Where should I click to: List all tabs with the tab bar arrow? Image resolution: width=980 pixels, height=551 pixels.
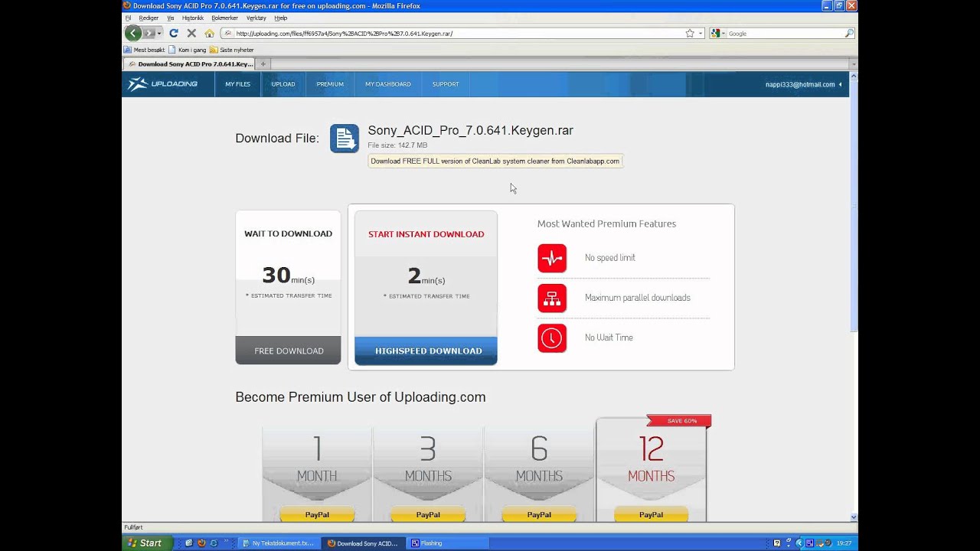click(x=853, y=64)
